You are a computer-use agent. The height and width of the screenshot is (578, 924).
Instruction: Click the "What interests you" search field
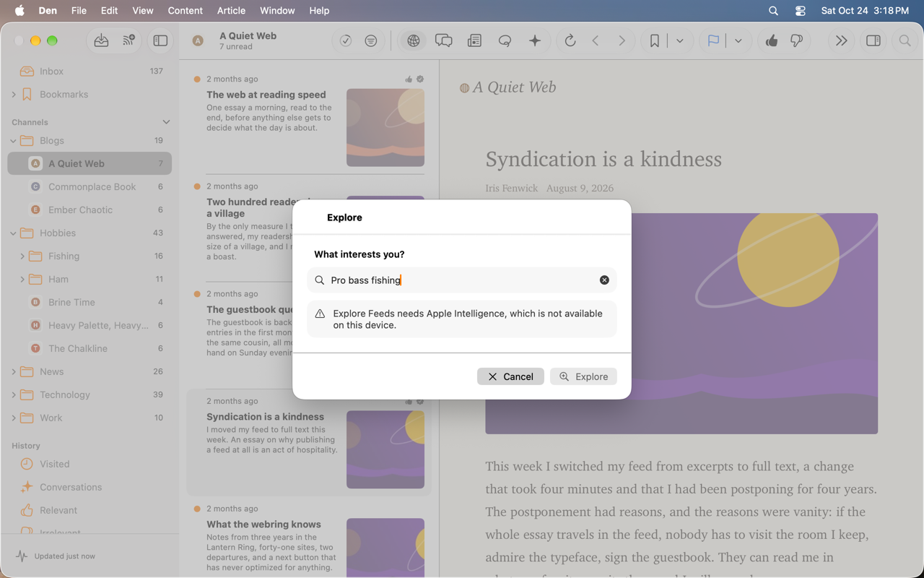click(462, 280)
